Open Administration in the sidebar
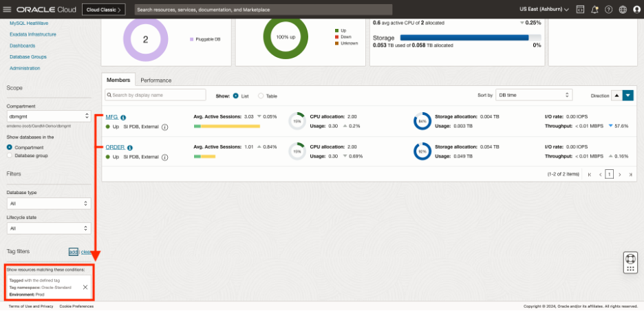 pyautogui.click(x=25, y=68)
